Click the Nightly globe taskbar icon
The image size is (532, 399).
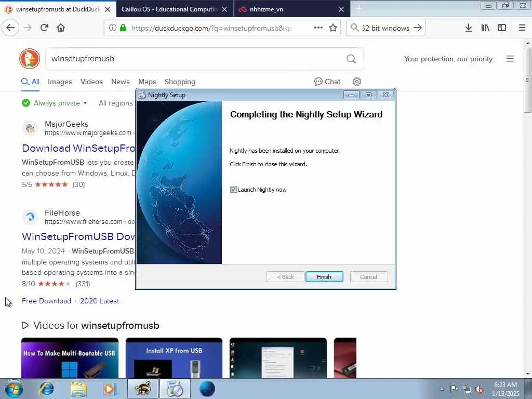(x=207, y=389)
